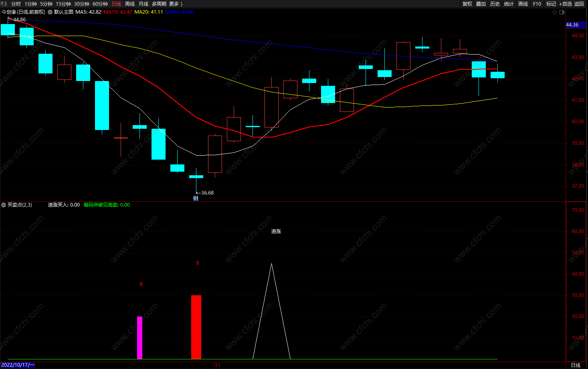The width and height of the screenshot is (588, 369).
Task: Select the 周线 weekly period tab
Action: [130, 4]
